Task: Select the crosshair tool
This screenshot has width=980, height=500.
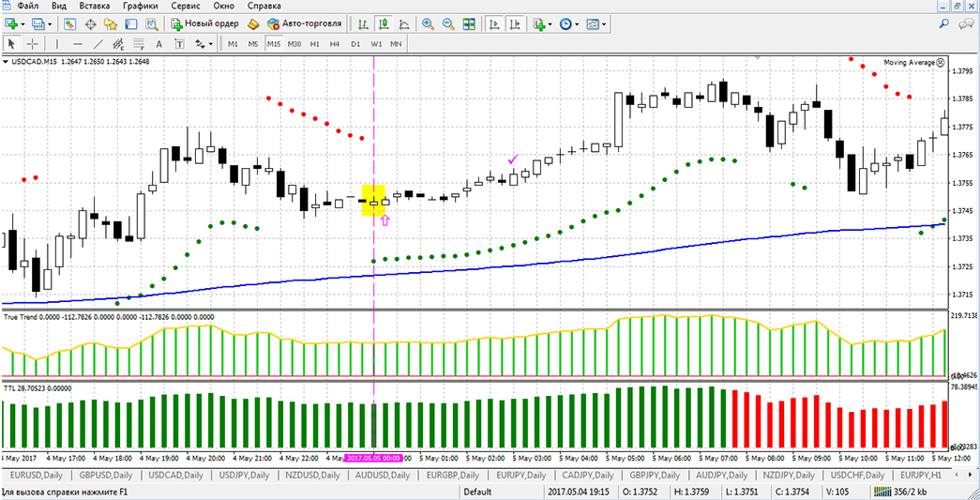Action: 32,44
